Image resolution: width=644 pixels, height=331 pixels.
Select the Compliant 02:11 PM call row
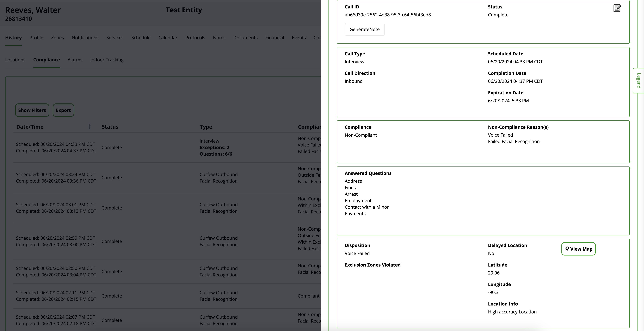(150, 296)
